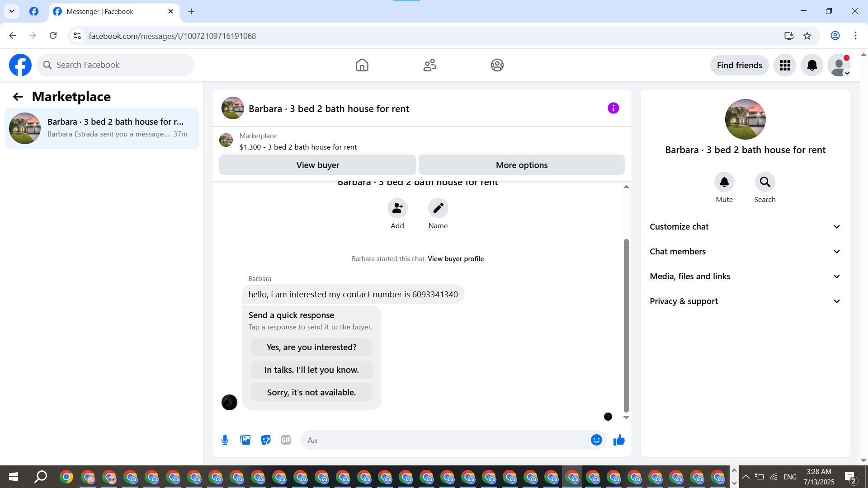Expand Media, files and links section
Viewport: 868px width, 488px height.
(x=745, y=276)
